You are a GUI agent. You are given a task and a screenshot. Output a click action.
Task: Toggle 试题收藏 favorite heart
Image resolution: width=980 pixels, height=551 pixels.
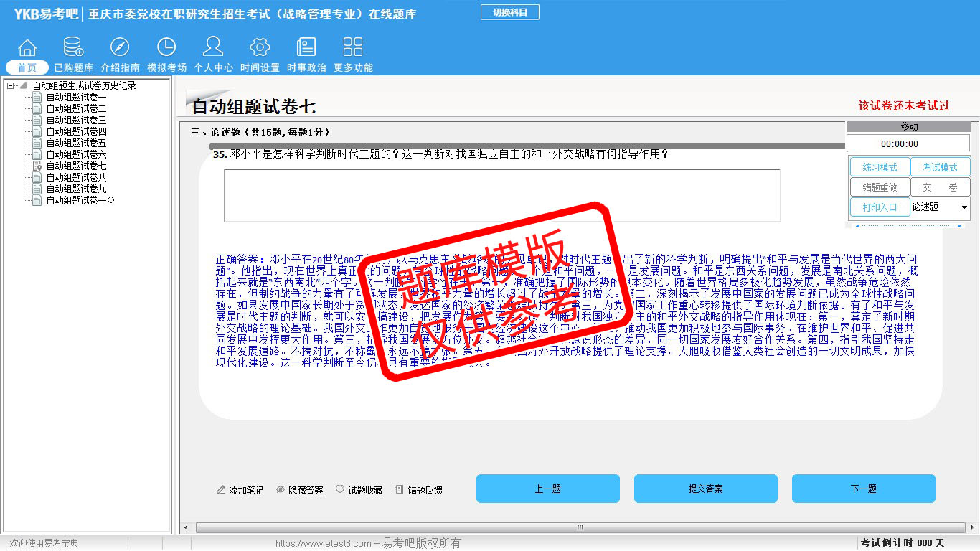(359, 490)
